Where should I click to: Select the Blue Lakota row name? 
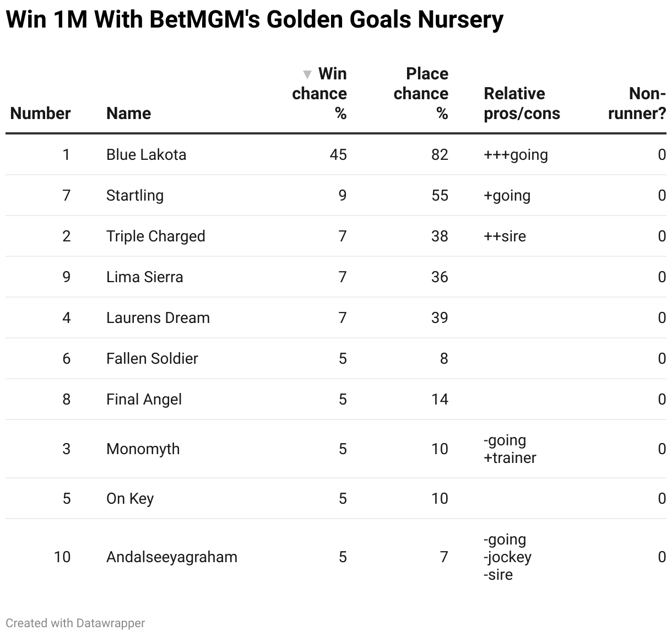point(146,154)
